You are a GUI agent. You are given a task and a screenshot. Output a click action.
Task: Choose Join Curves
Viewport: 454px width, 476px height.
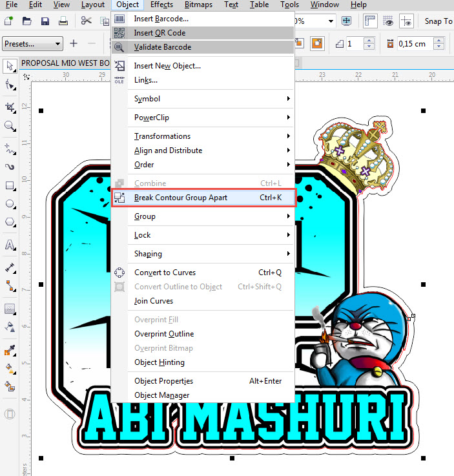203,301
